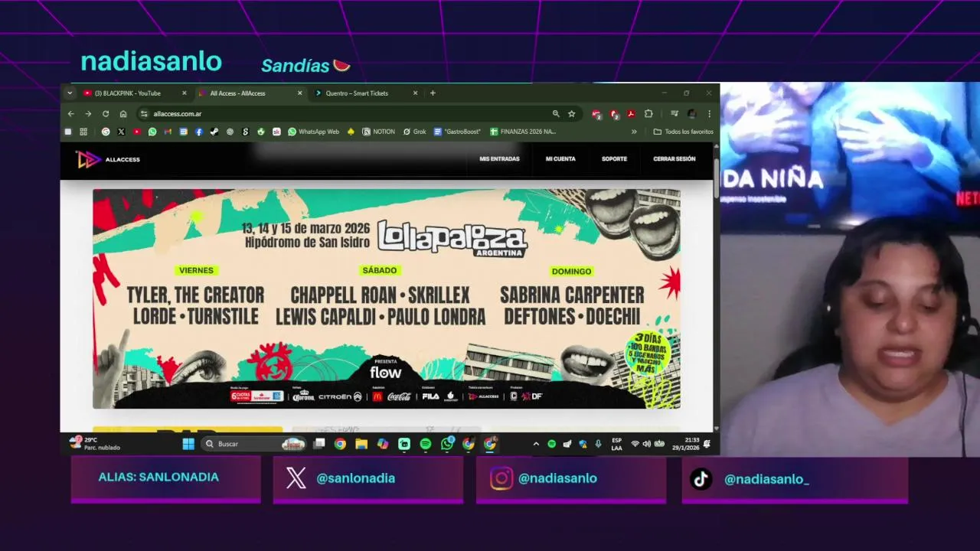980x551 pixels.
Task: Open the microphone icon in system tray
Action: (x=598, y=444)
